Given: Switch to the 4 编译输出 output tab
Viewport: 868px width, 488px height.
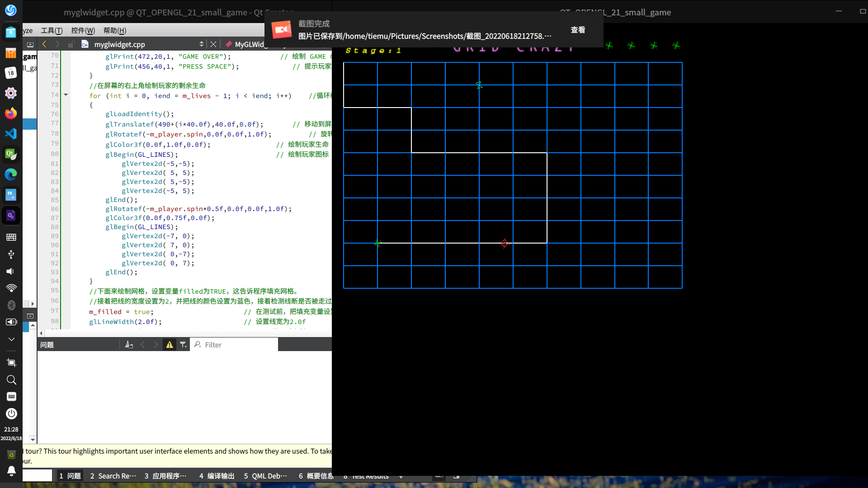Looking at the screenshot, I should 217,476.
